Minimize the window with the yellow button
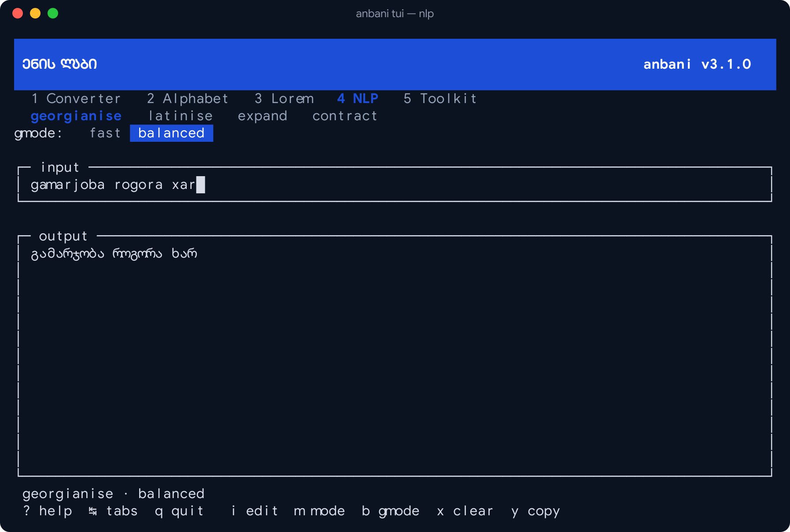Screen dimensions: 790x532 [35, 13]
